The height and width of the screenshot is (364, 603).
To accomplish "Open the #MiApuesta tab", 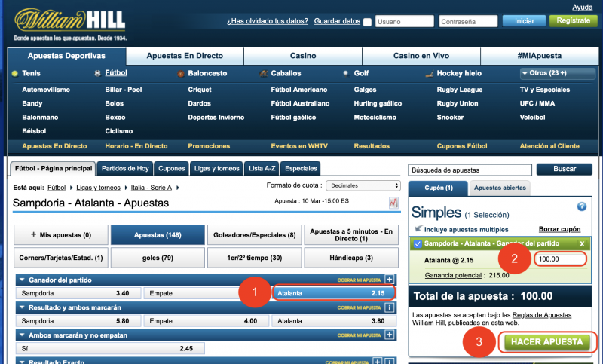I will pos(540,56).
